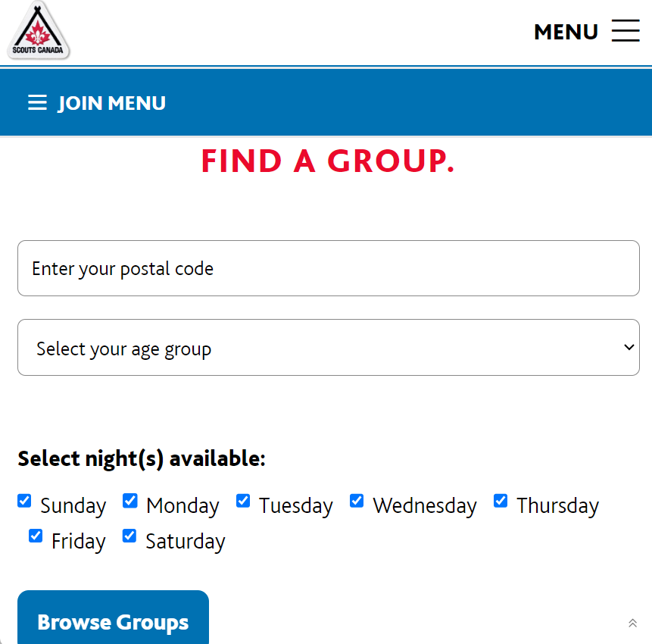Click the age group dropdown arrow

628,348
